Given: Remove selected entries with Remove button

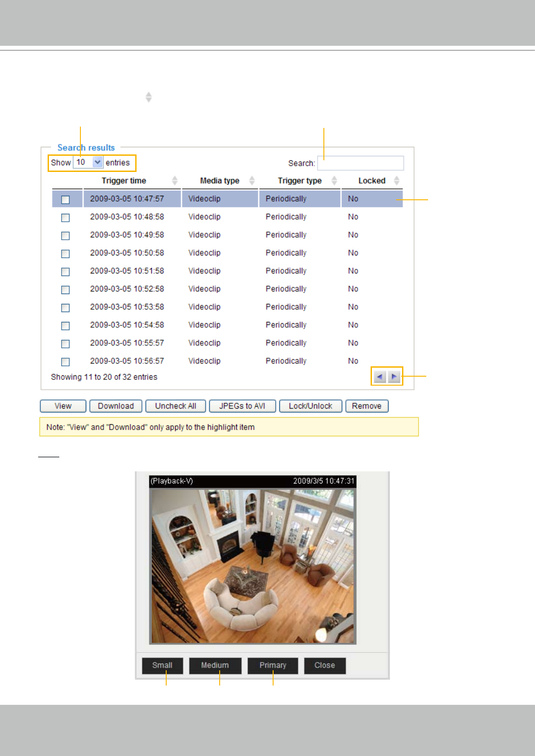Looking at the screenshot, I should pyautogui.click(x=367, y=406).
